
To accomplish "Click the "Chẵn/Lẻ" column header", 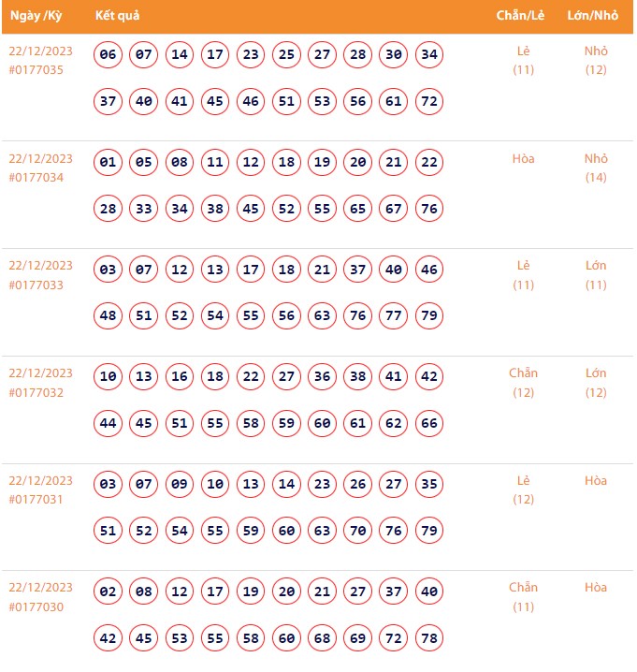I will click(x=521, y=16).
